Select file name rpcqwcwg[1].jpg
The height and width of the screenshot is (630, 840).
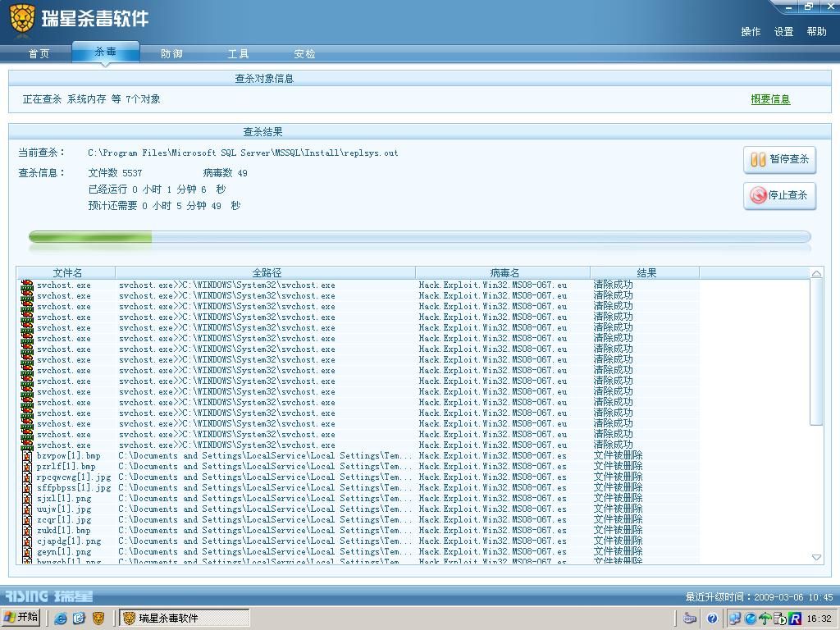(x=74, y=477)
